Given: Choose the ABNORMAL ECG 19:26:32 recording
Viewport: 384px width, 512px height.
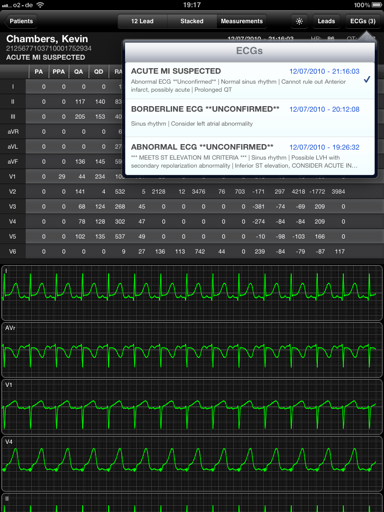Looking at the screenshot, I should (x=250, y=156).
